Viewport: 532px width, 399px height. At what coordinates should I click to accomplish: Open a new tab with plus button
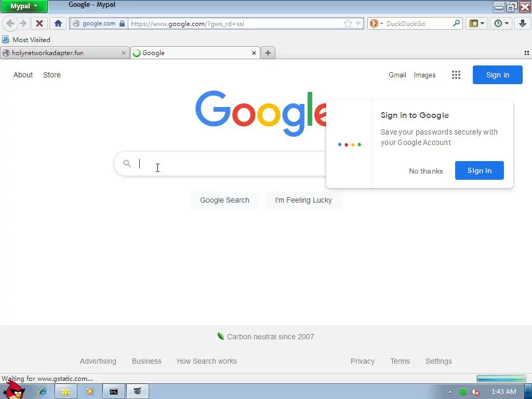(x=268, y=53)
